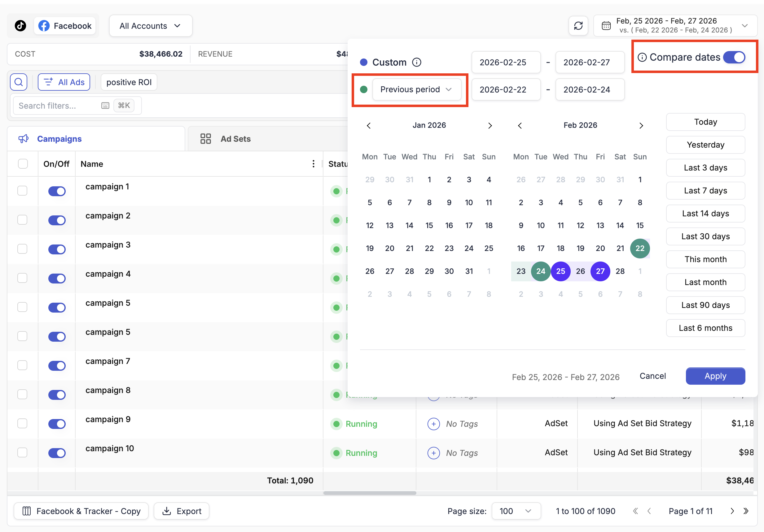Click the search magnifier icon

(x=19, y=82)
